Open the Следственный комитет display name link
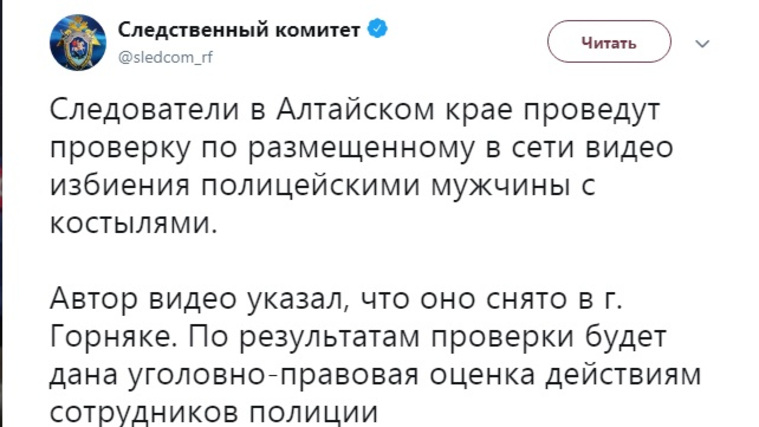This screenshot has height=427, width=759. [x=239, y=30]
